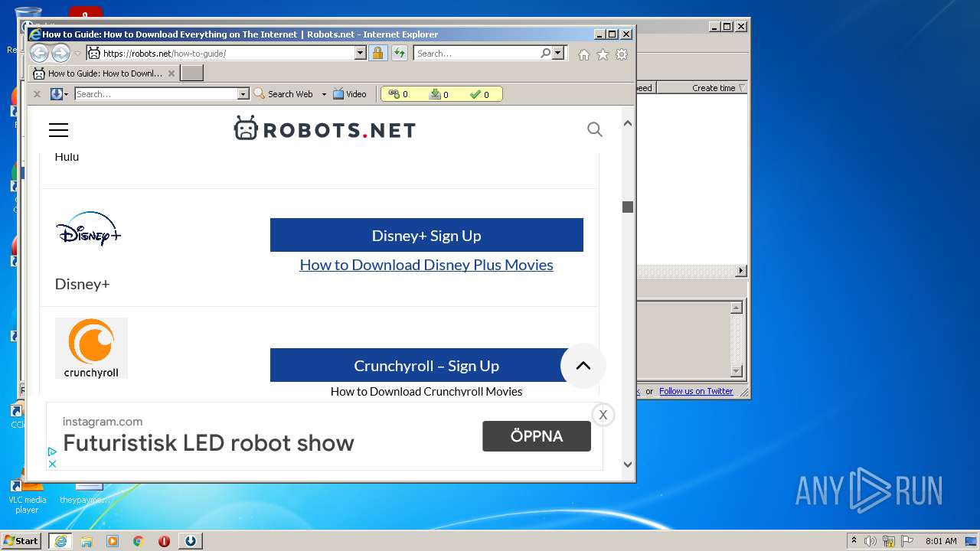
Task: Click the Disney+ text label
Action: [82, 284]
